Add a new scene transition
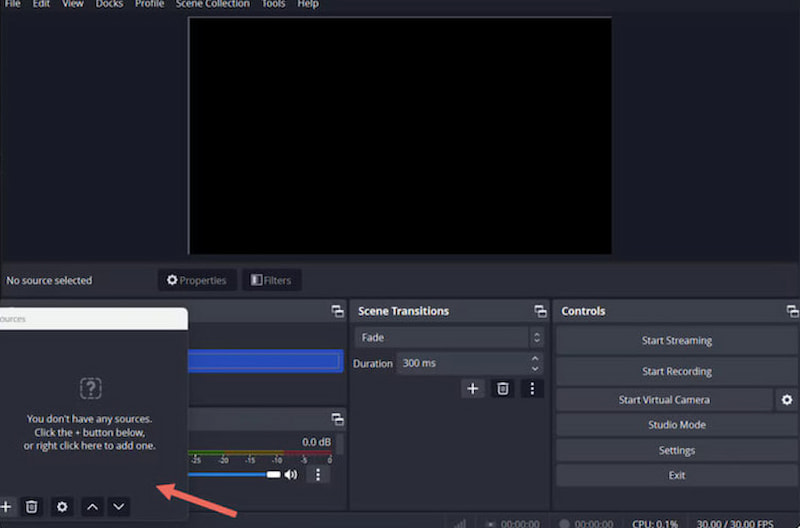This screenshot has height=528, width=800. [472, 389]
